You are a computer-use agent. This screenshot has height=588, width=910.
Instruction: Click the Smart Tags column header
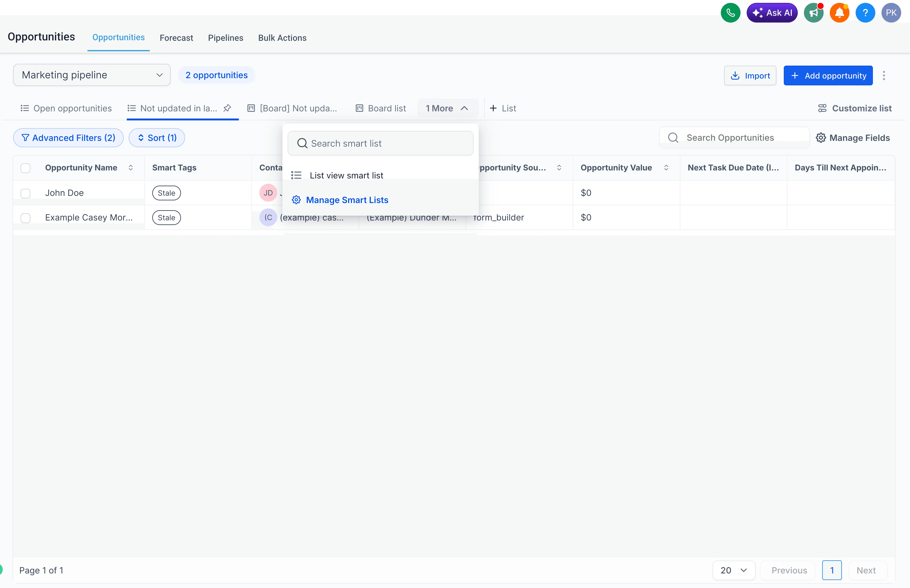(175, 168)
